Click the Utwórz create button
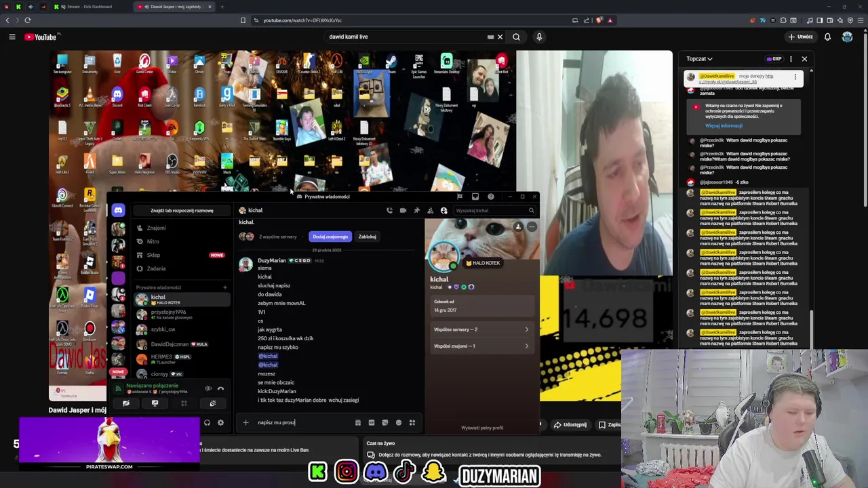 (800, 37)
